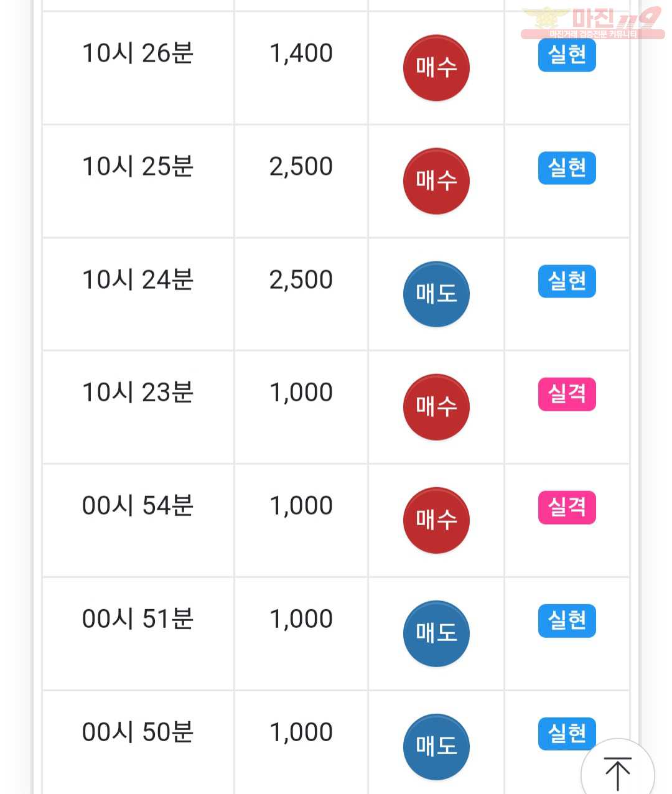672x794 pixels.
Task: Click the 실현 badge in the 00시 51분 row
Action: 567,620
